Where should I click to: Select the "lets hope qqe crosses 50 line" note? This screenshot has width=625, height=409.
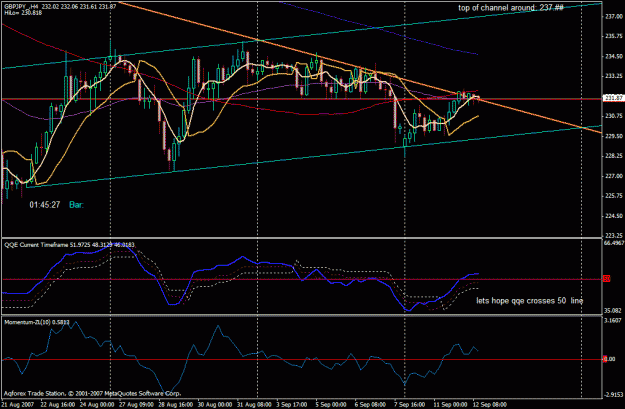pyautogui.click(x=530, y=301)
